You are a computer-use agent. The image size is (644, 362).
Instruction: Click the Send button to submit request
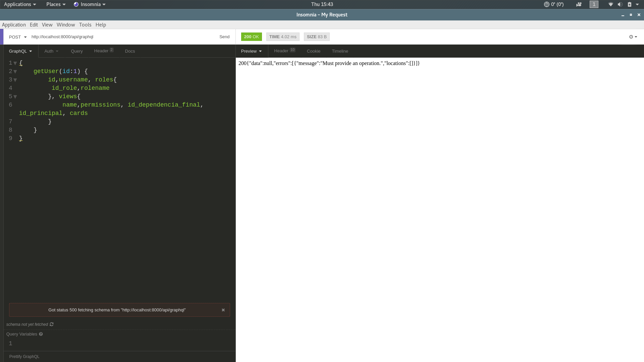click(224, 37)
